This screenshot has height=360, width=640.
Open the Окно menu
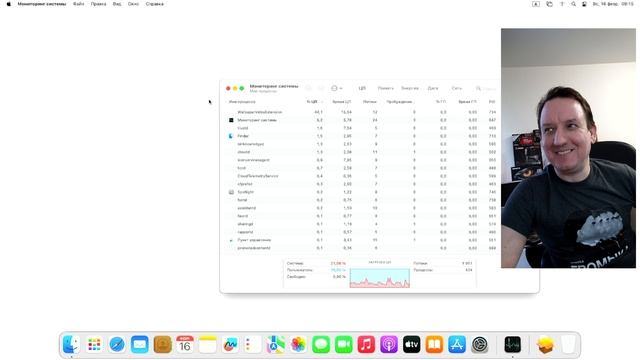coord(133,4)
